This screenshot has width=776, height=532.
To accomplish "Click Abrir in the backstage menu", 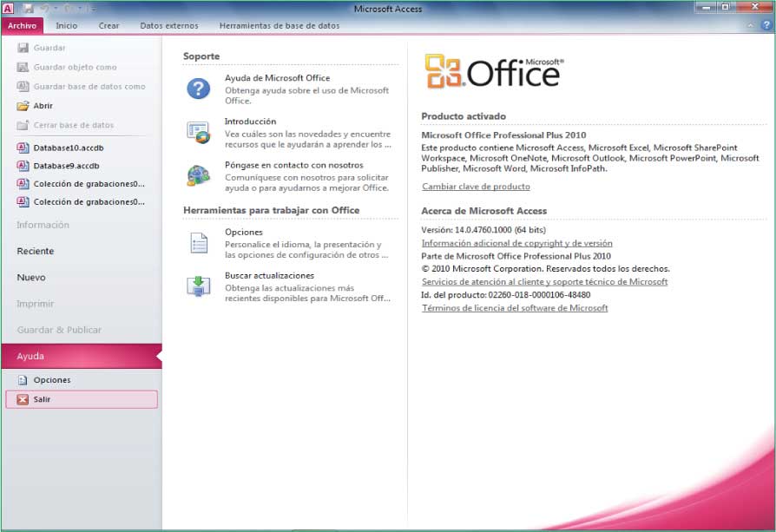I will click(43, 105).
